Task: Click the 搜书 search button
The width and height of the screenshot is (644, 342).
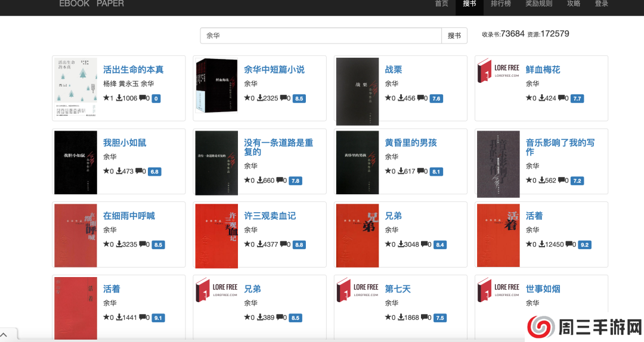Action: click(454, 36)
